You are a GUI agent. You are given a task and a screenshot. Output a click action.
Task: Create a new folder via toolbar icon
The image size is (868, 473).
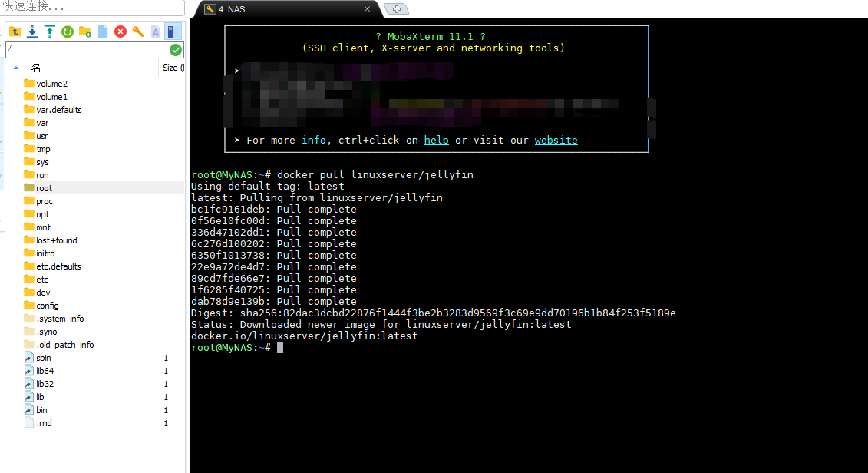point(84,31)
